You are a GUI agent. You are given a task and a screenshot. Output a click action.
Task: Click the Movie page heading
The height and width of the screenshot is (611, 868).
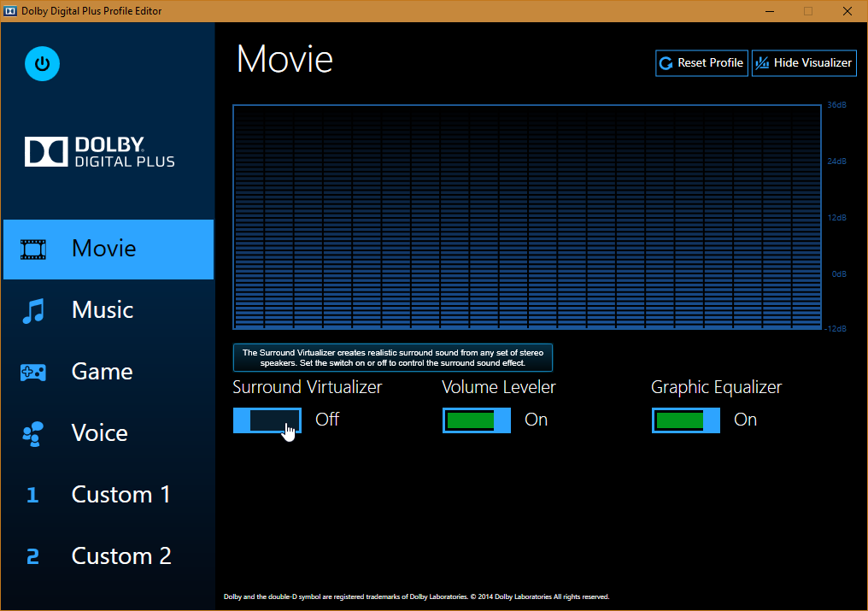tap(284, 59)
